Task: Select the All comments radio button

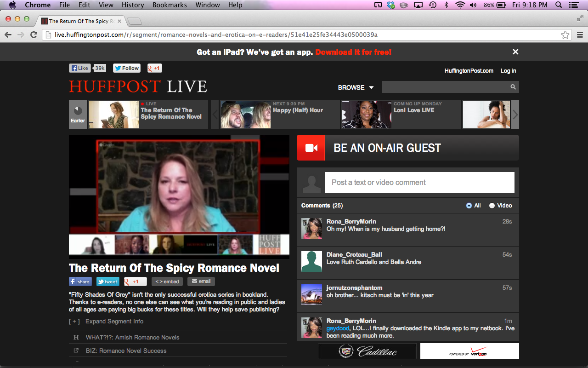Action: click(x=469, y=206)
